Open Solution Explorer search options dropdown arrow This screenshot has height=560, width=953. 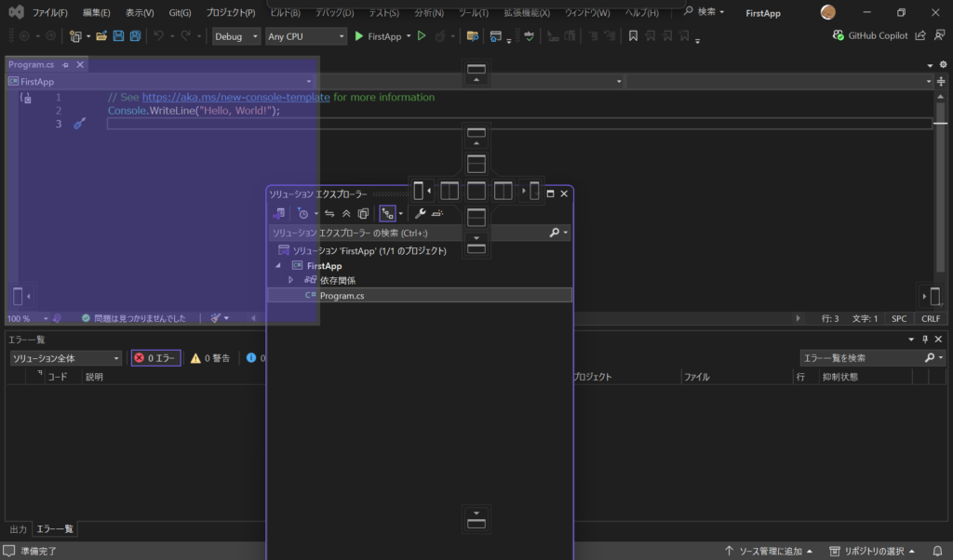pyautogui.click(x=565, y=233)
